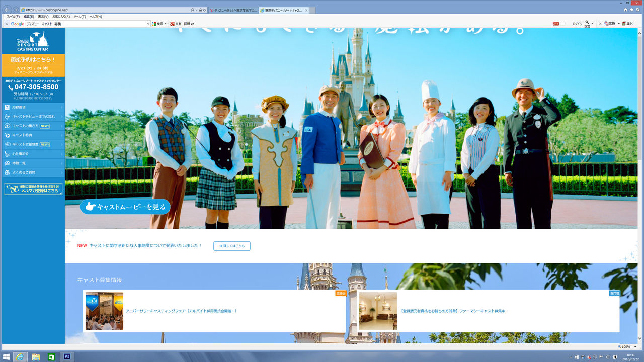The image size is (644, 362).
Task: Open the 表示(V) menu
Action: pos(43,17)
